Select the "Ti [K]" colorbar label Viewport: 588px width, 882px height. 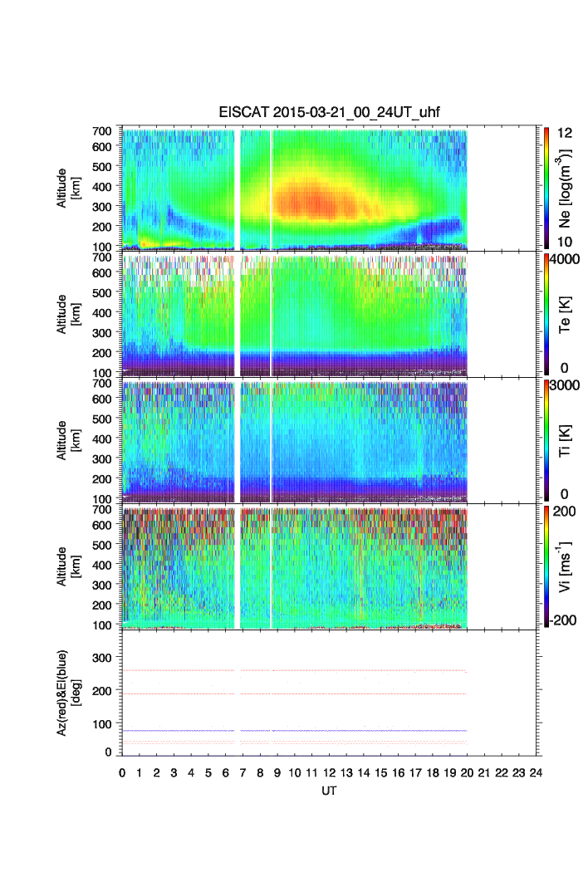tap(565, 440)
